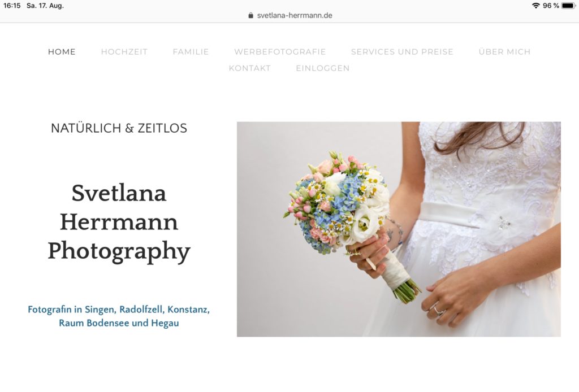Click the Raum Bodensee und Hegau text
The image size is (579, 392).
pos(119,323)
